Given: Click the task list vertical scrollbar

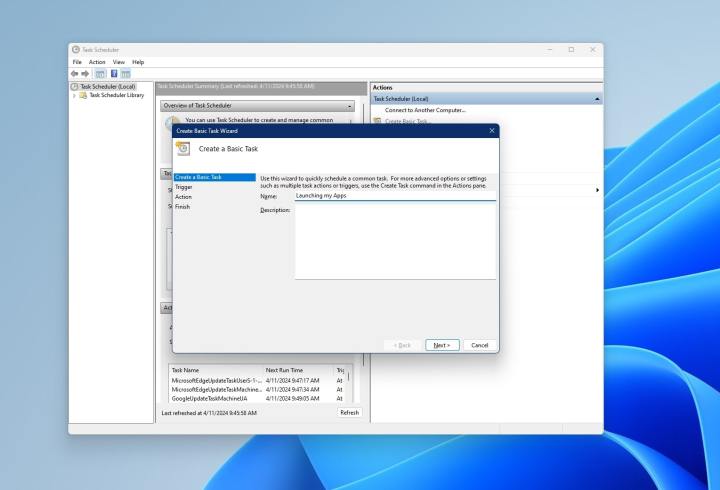Looking at the screenshot, I should [x=349, y=384].
